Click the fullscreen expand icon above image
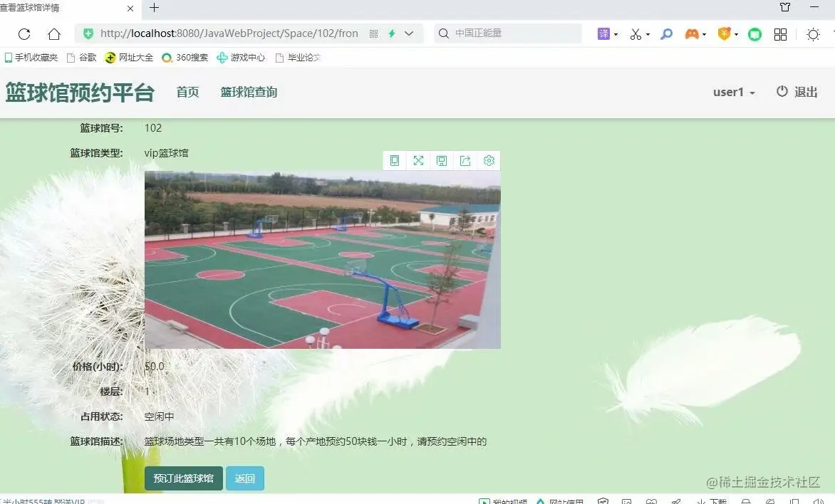Image resolution: width=835 pixels, height=504 pixels. point(418,161)
